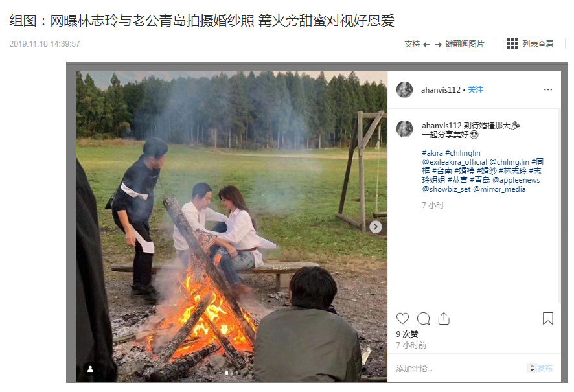Viewport: 574px width, 392px height.
Task: Open the comment bubble icon
Action: 423,318
